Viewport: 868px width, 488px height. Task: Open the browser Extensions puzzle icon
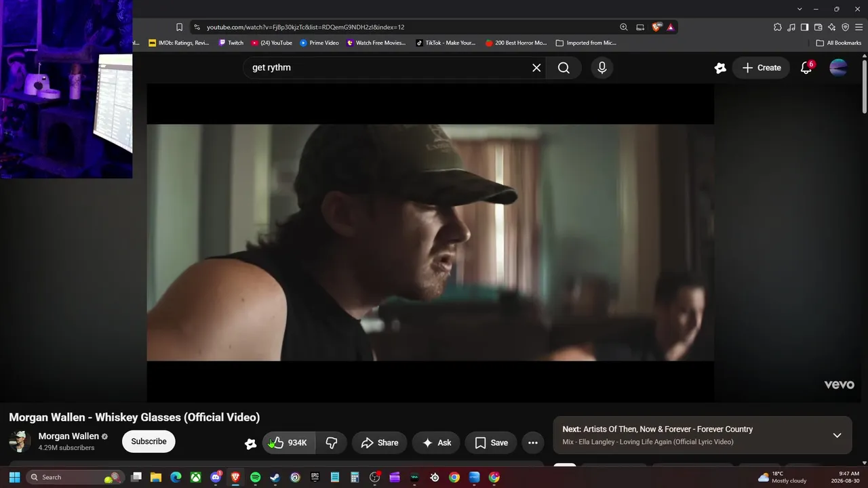tap(777, 27)
